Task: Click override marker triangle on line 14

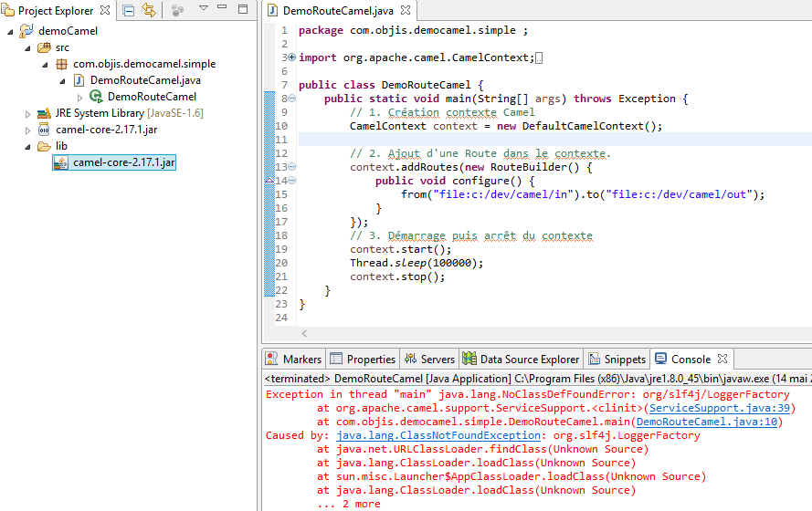Action: pos(269,181)
